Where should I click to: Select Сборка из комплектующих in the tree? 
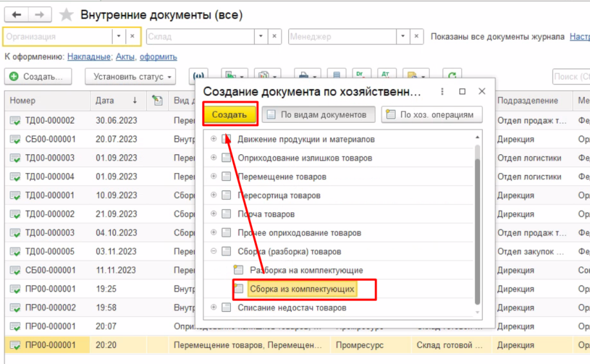(x=302, y=289)
